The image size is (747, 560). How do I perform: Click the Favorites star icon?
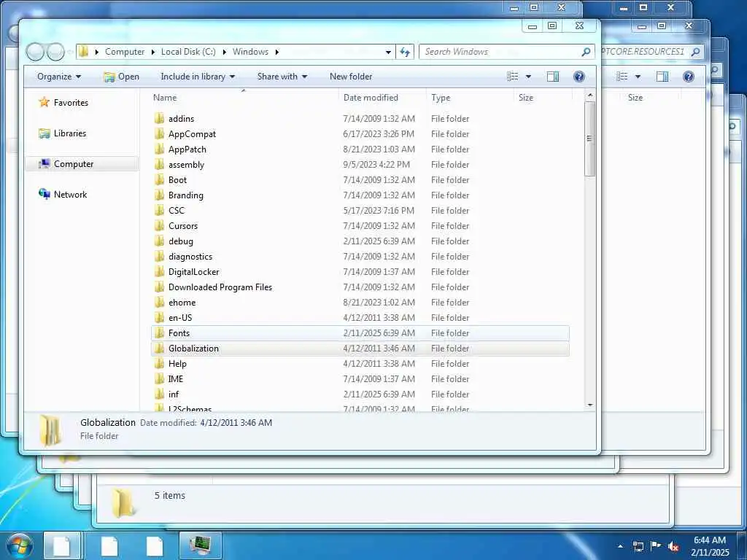(44, 102)
